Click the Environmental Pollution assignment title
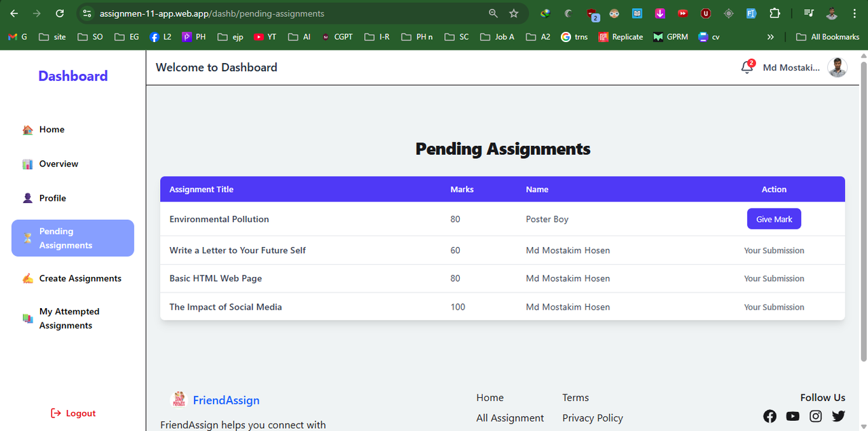This screenshot has width=868, height=431. [219, 219]
